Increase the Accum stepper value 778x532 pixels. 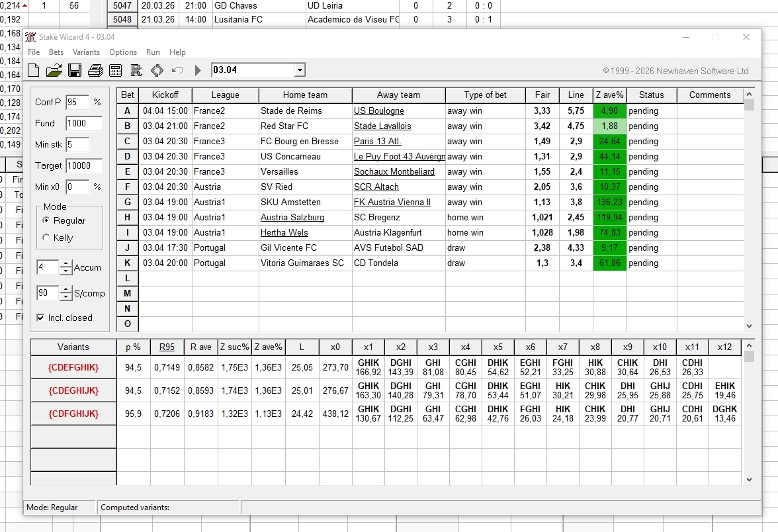65,264
